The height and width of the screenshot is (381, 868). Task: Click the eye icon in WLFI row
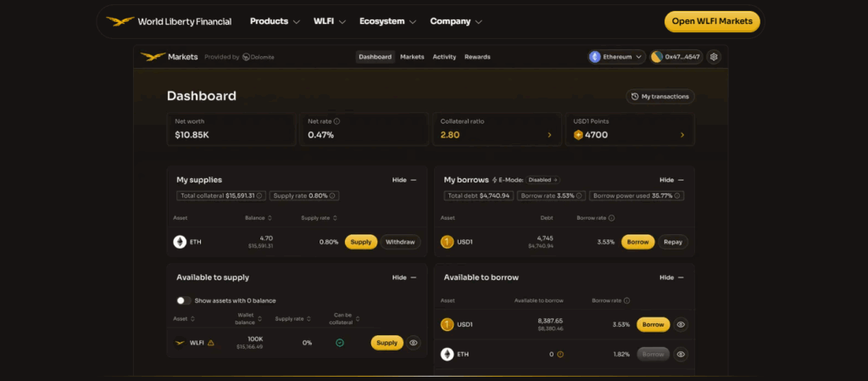point(414,343)
